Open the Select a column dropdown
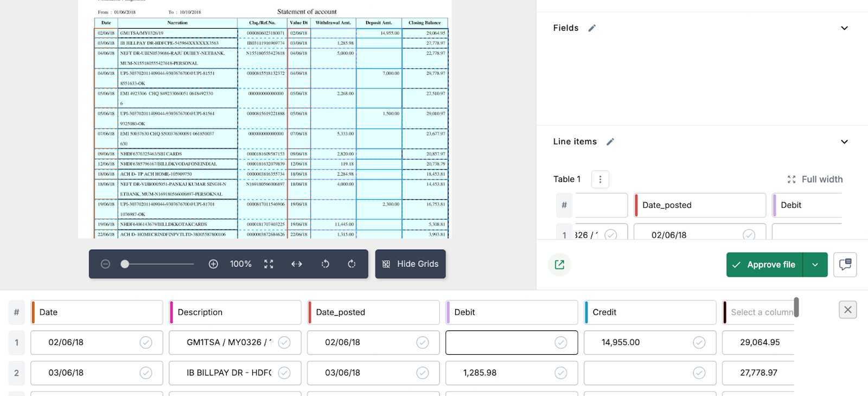The image size is (868, 396). 758,312
